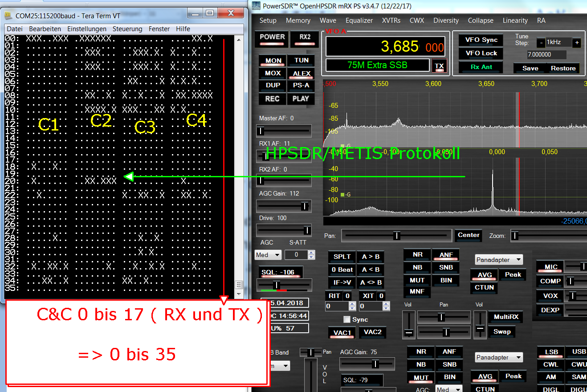Open AGC mode dropdown beside S-ATT
This screenshot has width=587, height=392.
coord(268,255)
